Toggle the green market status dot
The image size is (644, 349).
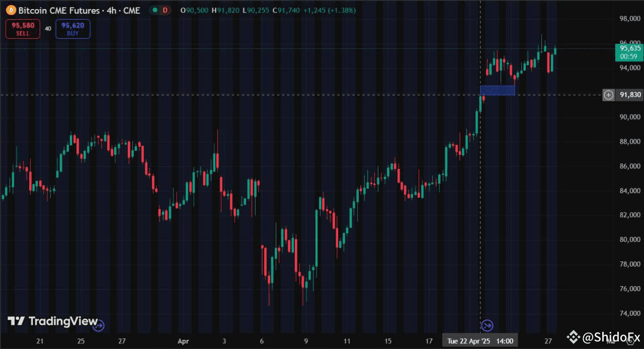pos(155,10)
